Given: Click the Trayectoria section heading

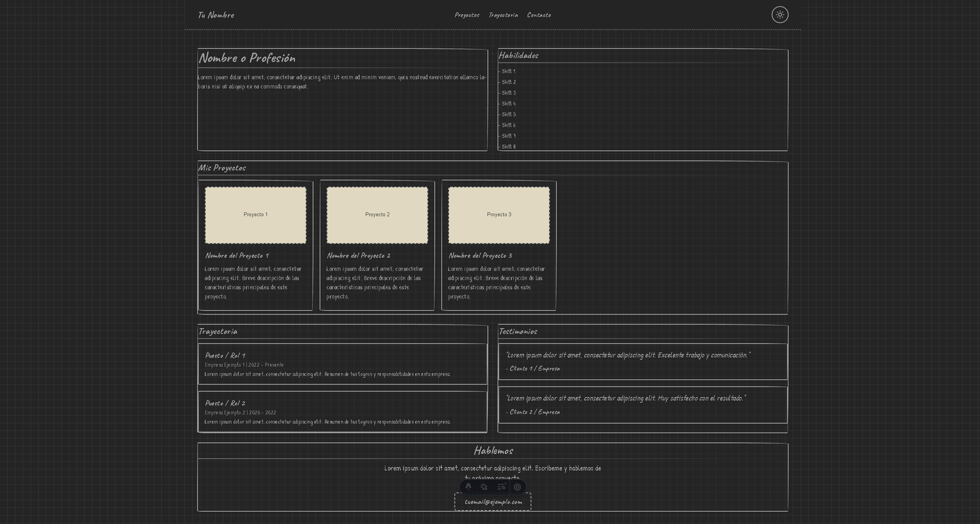Looking at the screenshot, I should (217, 331).
